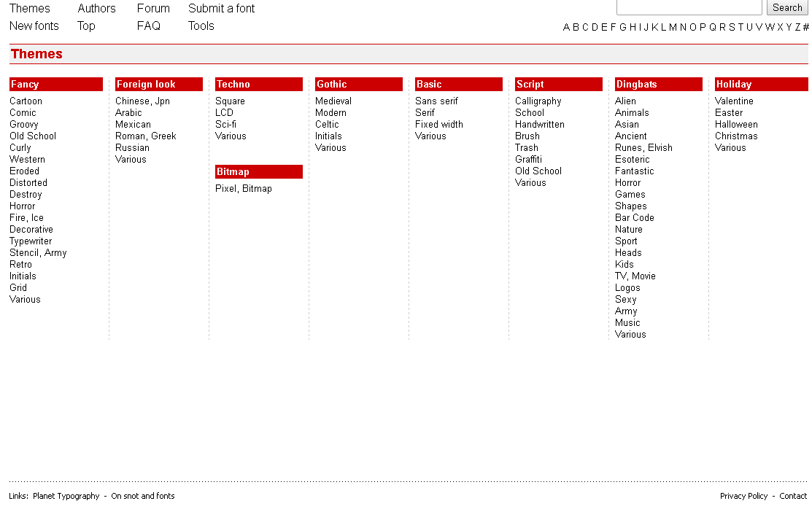Open the Fancy category header

[x=56, y=85]
